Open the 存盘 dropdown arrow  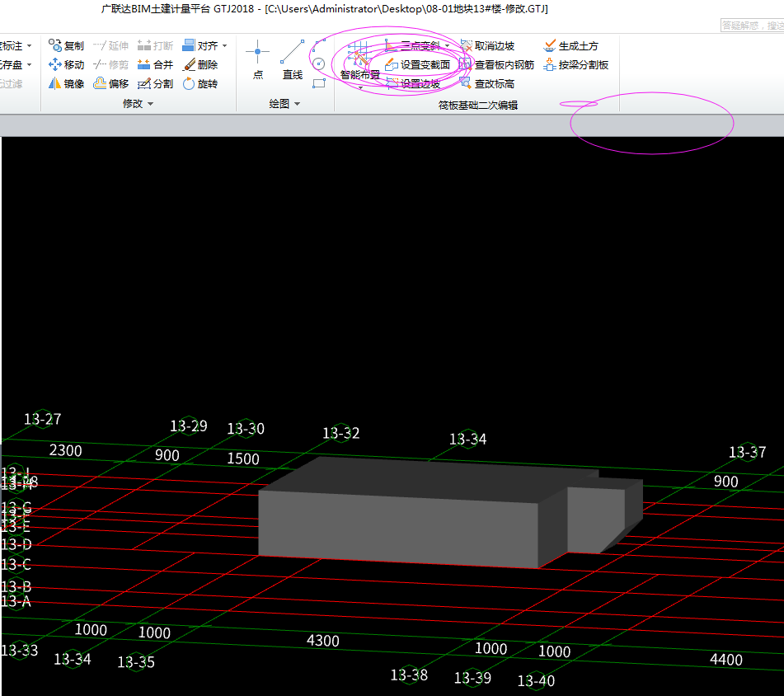[29, 65]
